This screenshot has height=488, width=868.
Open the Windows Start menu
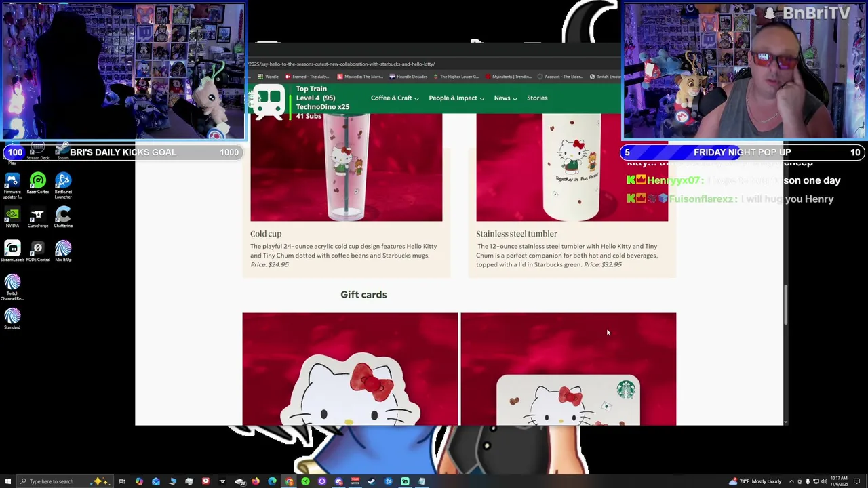pyautogui.click(x=8, y=481)
